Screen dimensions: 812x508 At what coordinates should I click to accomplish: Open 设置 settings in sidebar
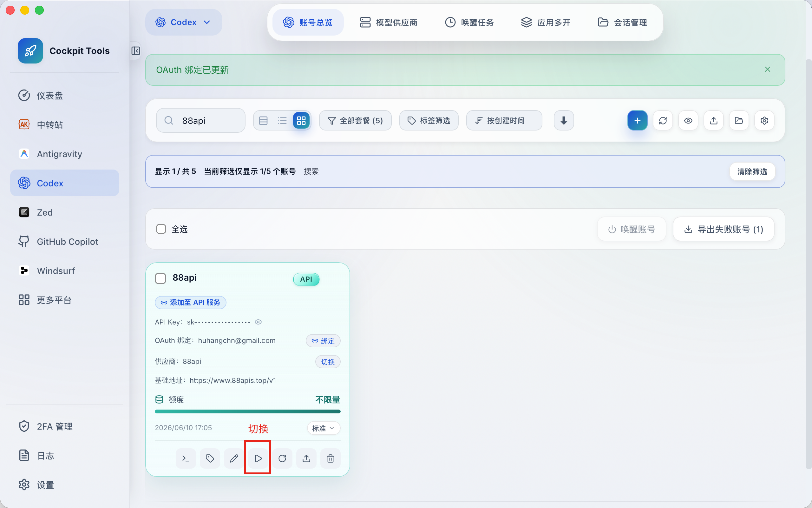point(65,485)
